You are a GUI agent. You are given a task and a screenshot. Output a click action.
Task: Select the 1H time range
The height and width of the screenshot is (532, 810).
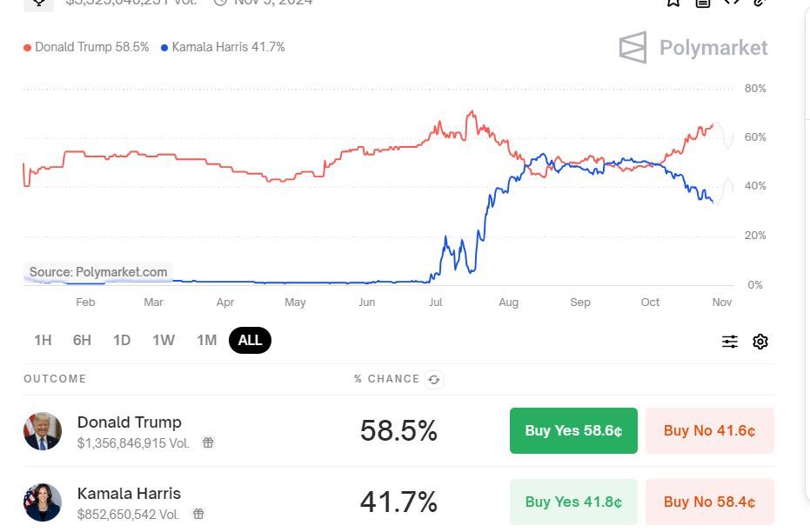click(43, 340)
